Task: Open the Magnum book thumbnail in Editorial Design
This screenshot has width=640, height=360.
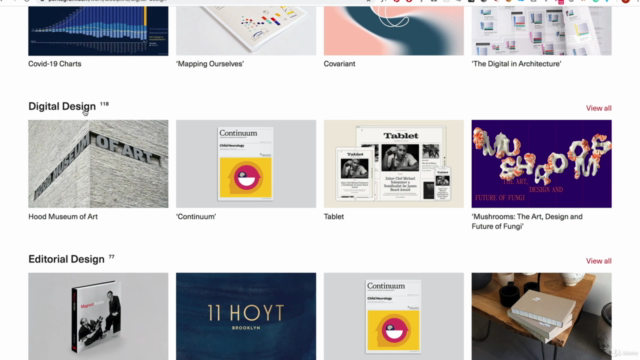Action: tap(98, 316)
